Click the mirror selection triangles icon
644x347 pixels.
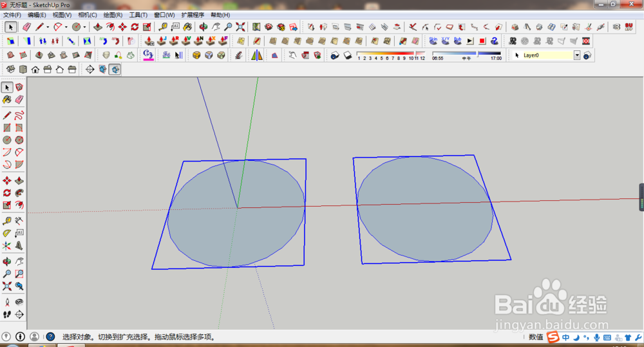pyautogui.click(x=257, y=55)
